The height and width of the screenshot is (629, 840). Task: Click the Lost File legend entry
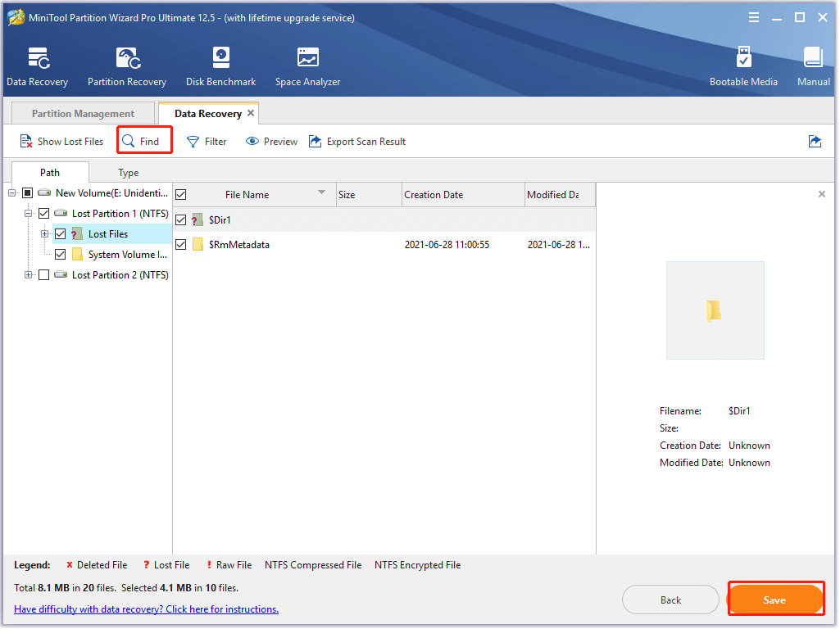coord(166,565)
